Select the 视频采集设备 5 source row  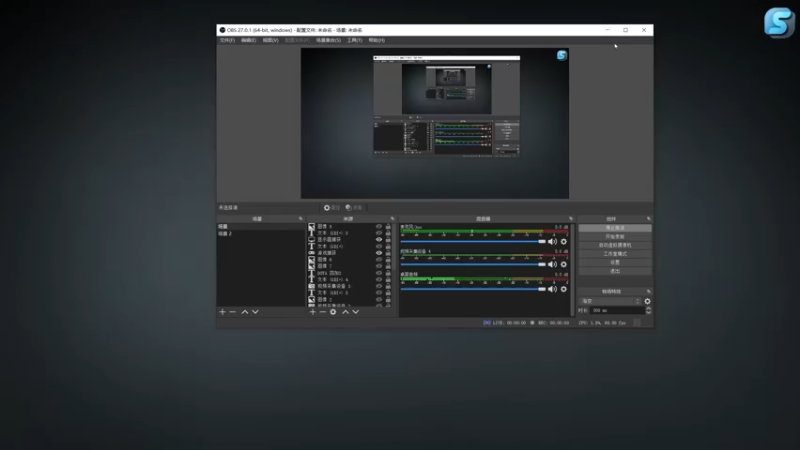(349, 286)
